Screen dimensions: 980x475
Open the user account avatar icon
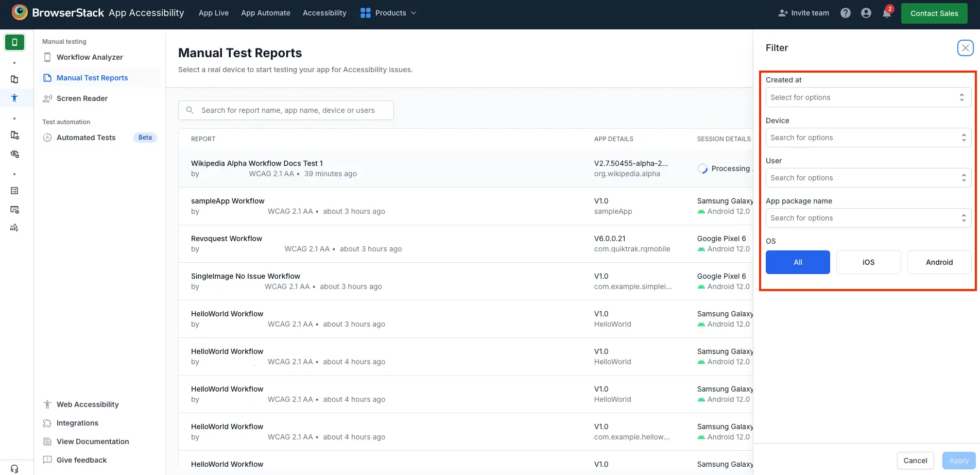[x=866, y=13]
